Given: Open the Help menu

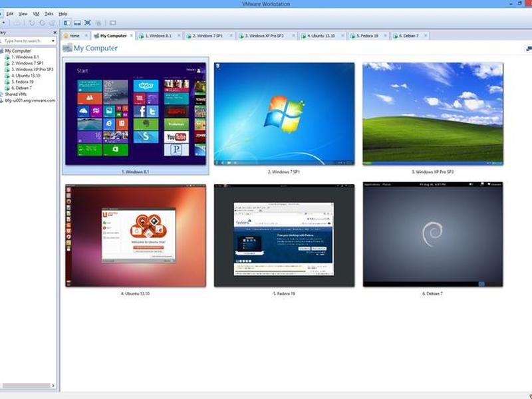Looking at the screenshot, I should (63, 14).
